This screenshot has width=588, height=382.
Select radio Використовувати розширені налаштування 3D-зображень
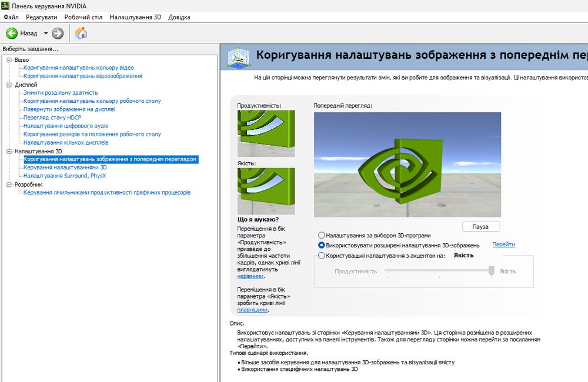coord(322,246)
